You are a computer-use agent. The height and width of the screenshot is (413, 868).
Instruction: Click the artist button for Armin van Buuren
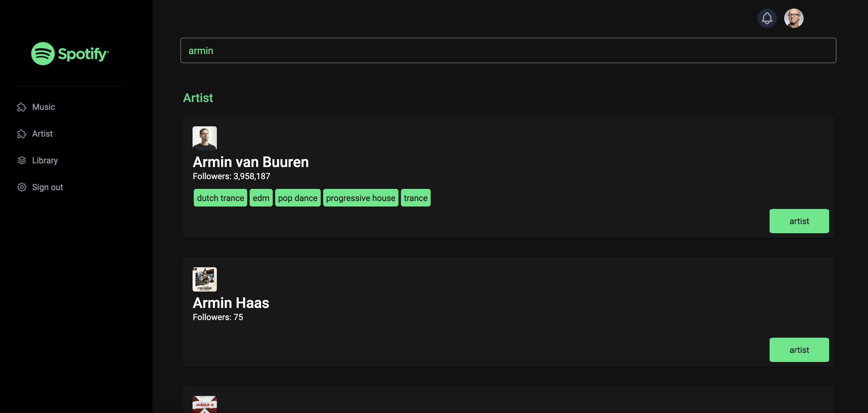(x=799, y=221)
